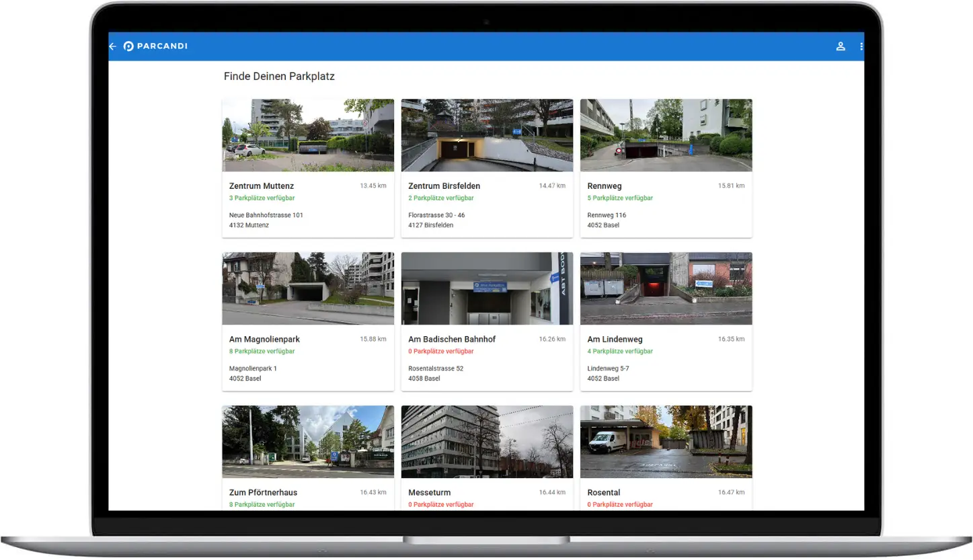This screenshot has height=560, width=973.
Task: Click the Lindenweg 5-7 address text
Action: pos(609,368)
